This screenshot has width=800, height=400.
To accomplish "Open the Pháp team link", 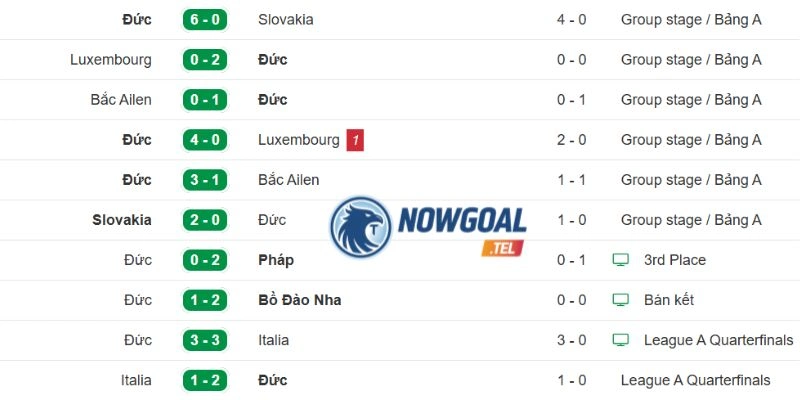I will pyautogui.click(x=276, y=260).
